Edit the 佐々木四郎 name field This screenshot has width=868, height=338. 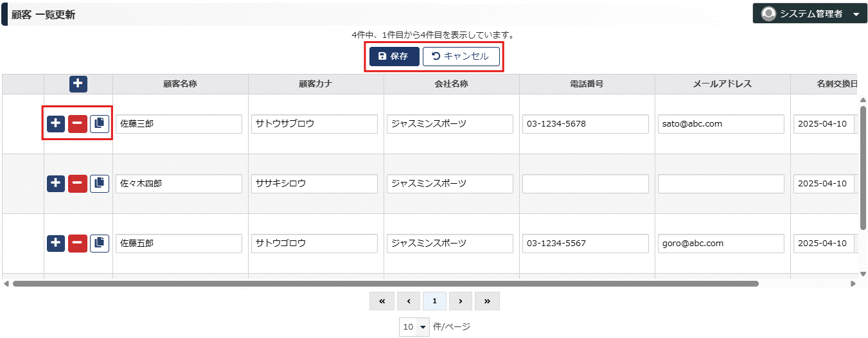click(179, 184)
